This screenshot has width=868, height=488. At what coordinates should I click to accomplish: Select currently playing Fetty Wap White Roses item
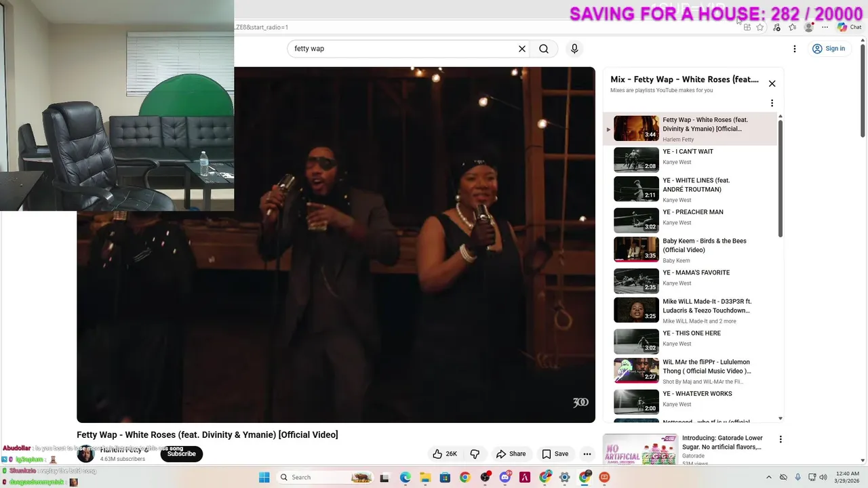[690, 129]
